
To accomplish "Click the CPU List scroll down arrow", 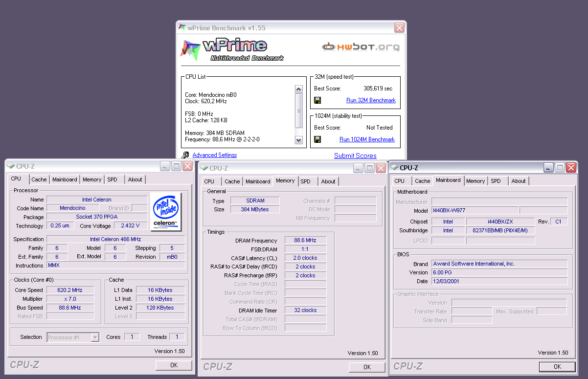I will click(299, 140).
